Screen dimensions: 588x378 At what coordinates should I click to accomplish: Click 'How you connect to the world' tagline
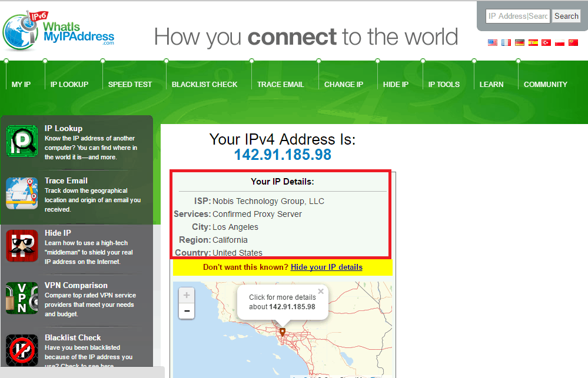305,36
